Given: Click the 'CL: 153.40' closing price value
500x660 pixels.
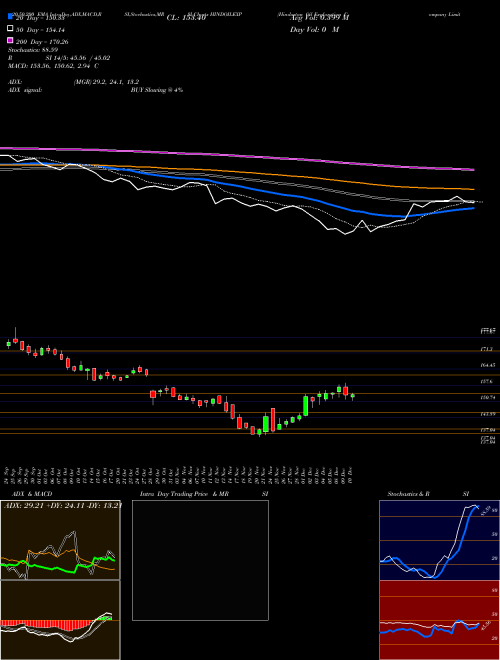Looking at the screenshot, I should [x=186, y=18].
